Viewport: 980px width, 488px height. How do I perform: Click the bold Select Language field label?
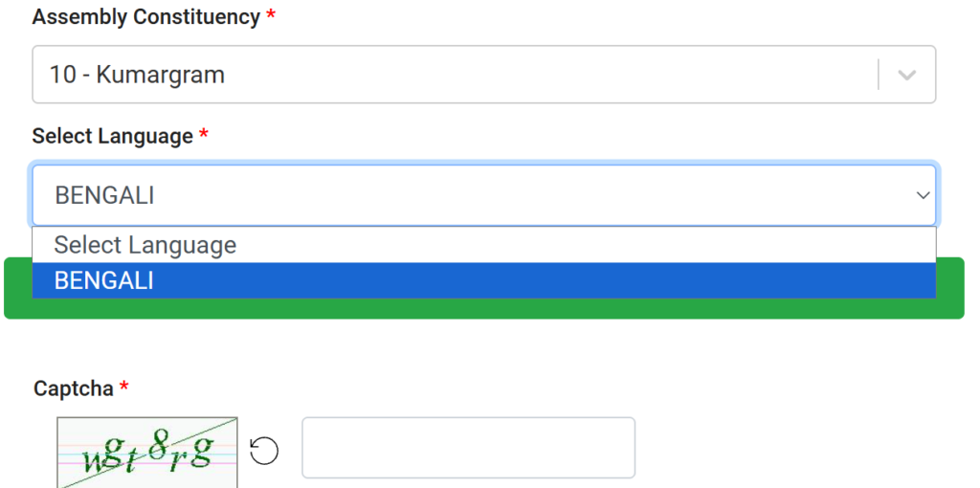(112, 136)
